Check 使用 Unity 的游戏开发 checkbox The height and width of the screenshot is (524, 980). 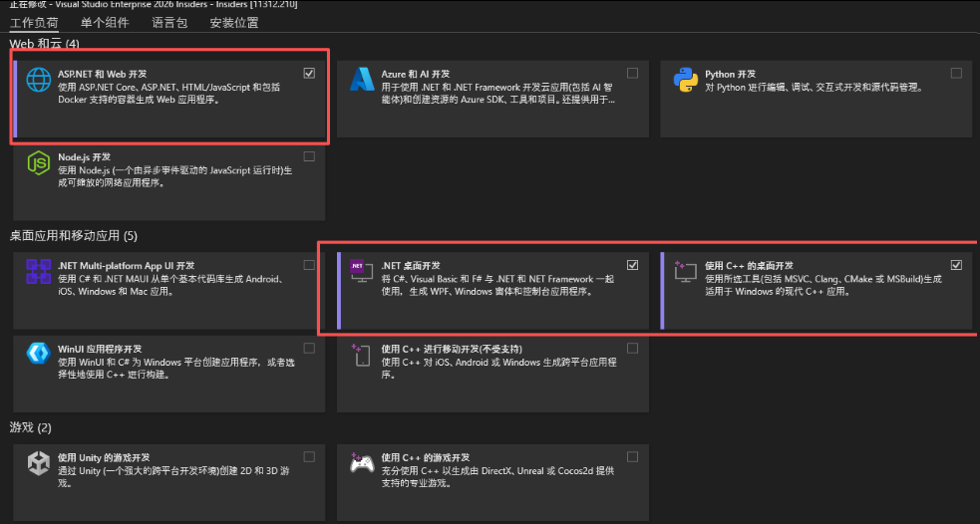tap(309, 456)
